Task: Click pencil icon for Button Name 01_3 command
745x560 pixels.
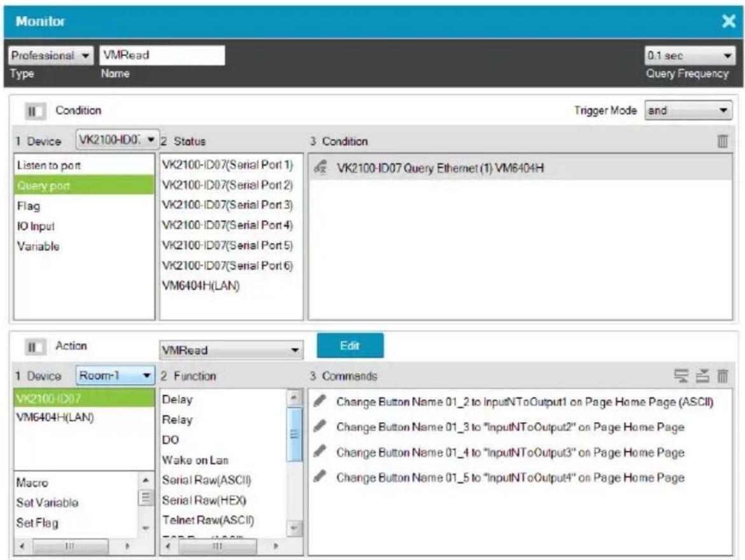Action: click(320, 426)
